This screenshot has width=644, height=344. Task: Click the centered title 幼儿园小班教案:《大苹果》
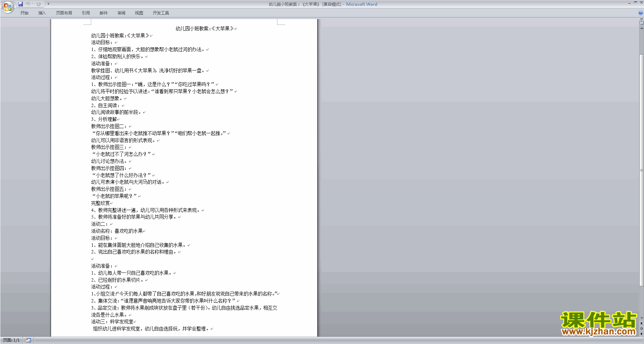205,29
